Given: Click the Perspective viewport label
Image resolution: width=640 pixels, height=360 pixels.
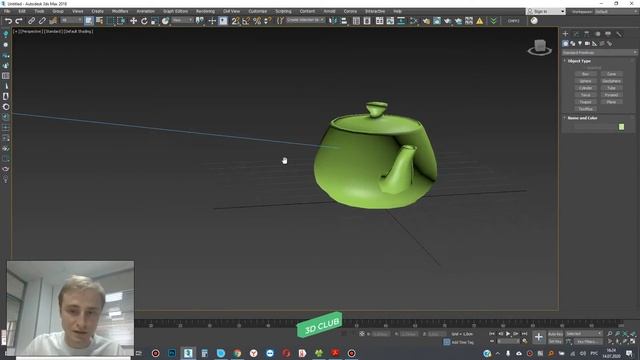Looking at the screenshot, I should click(31, 31).
